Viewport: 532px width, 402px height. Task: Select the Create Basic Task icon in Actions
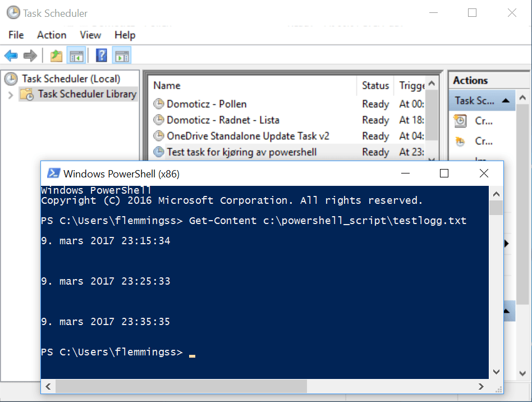(x=461, y=121)
